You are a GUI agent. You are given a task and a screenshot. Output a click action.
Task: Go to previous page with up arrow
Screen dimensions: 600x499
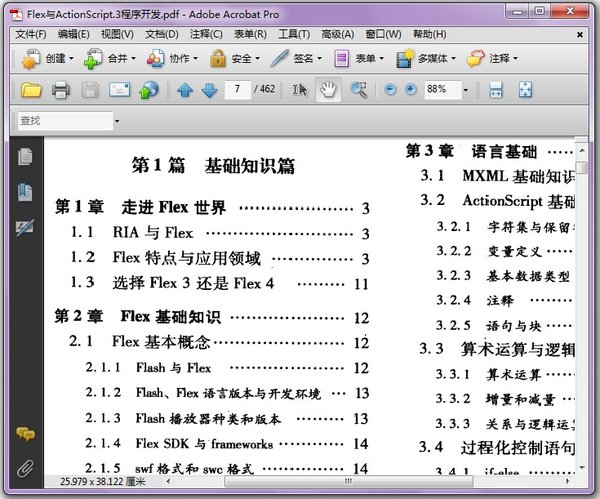(185, 90)
